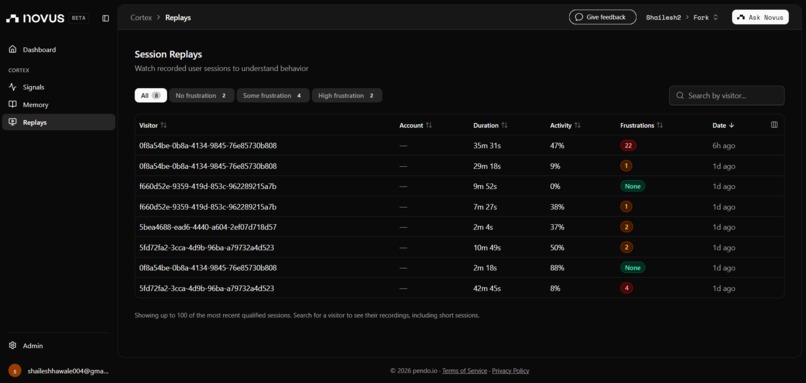Screen dimensions: 806x383
Task: Sort by Activity column arrows
Action: (578, 125)
